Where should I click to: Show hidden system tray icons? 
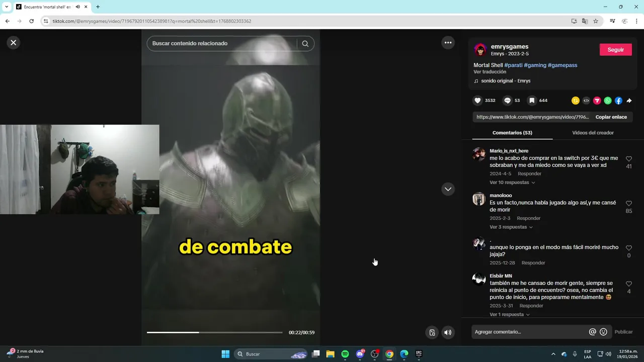(553, 354)
